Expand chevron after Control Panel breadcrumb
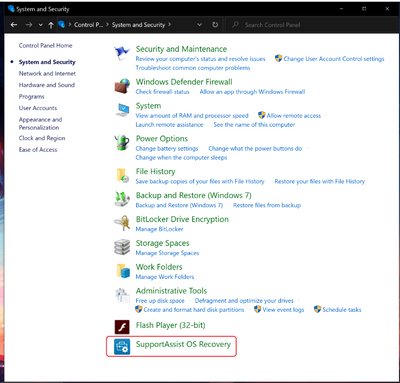 click(x=107, y=25)
